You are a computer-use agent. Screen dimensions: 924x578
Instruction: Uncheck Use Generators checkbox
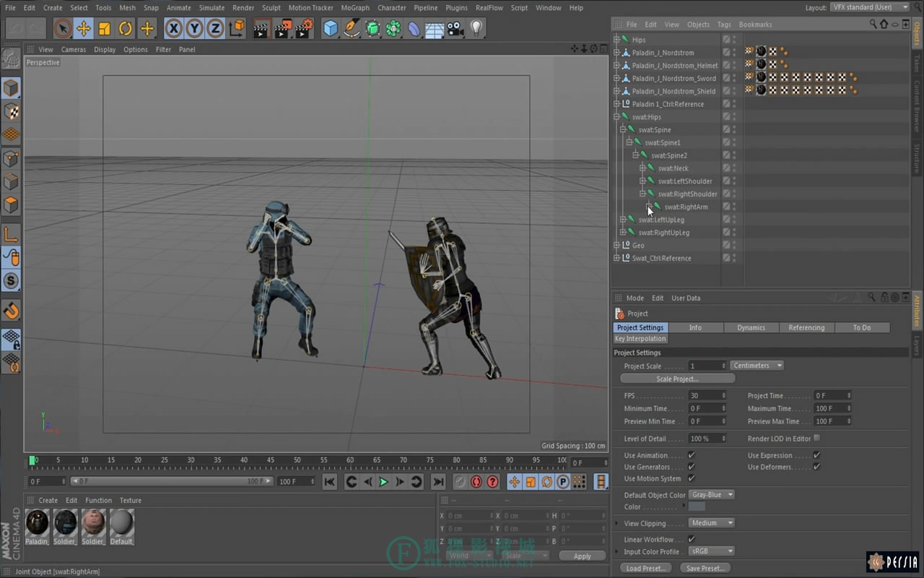[692, 467]
